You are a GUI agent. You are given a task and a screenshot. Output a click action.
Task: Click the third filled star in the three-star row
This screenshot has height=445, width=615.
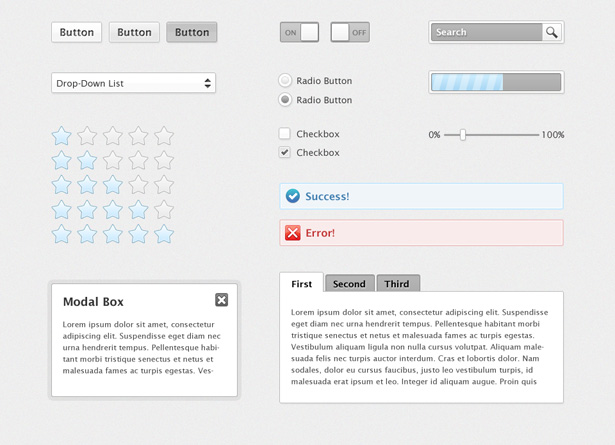113,185
